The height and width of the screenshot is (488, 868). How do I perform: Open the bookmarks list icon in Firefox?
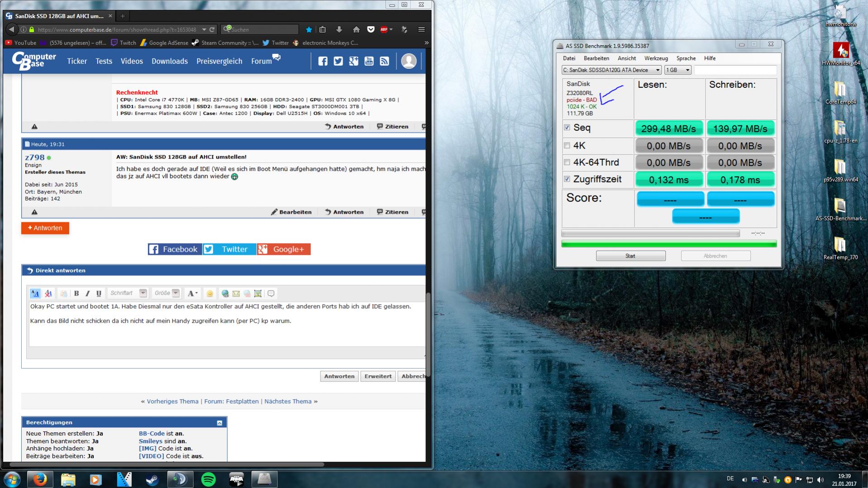pyautogui.click(x=323, y=29)
